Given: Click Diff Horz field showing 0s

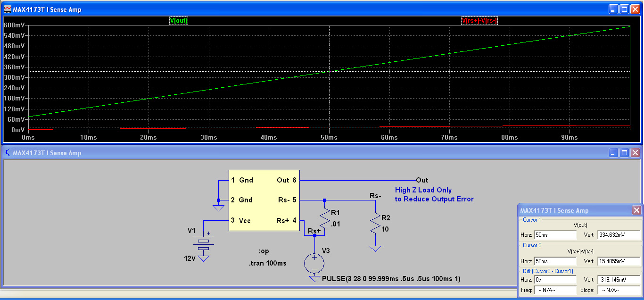Looking at the screenshot, I should point(555,280).
